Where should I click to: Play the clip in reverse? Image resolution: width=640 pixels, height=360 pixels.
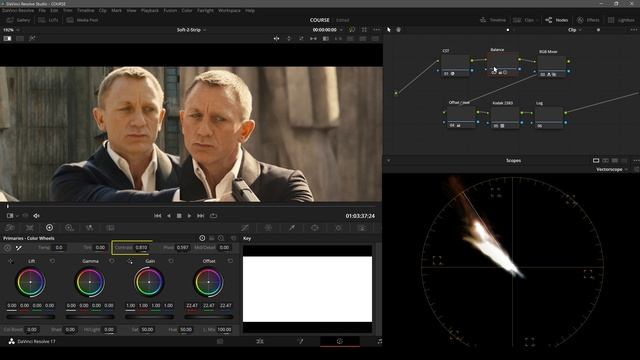tap(169, 216)
